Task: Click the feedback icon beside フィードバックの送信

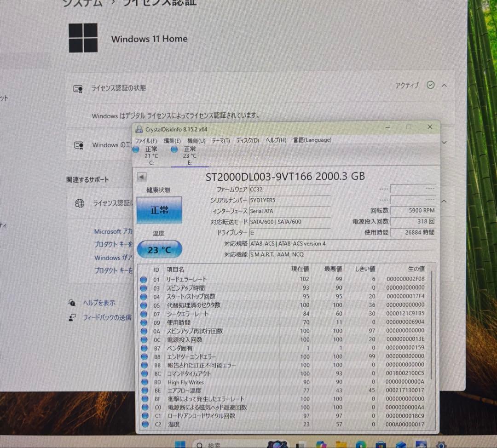Action: click(72, 317)
